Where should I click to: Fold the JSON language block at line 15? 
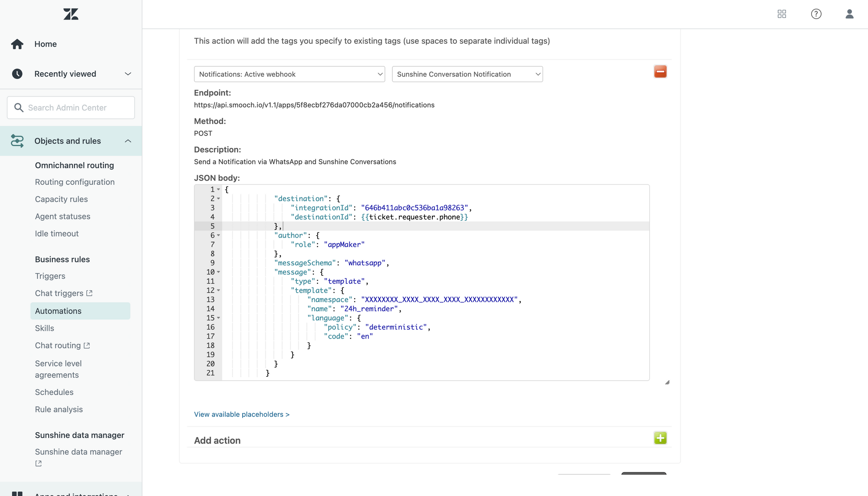click(x=218, y=318)
